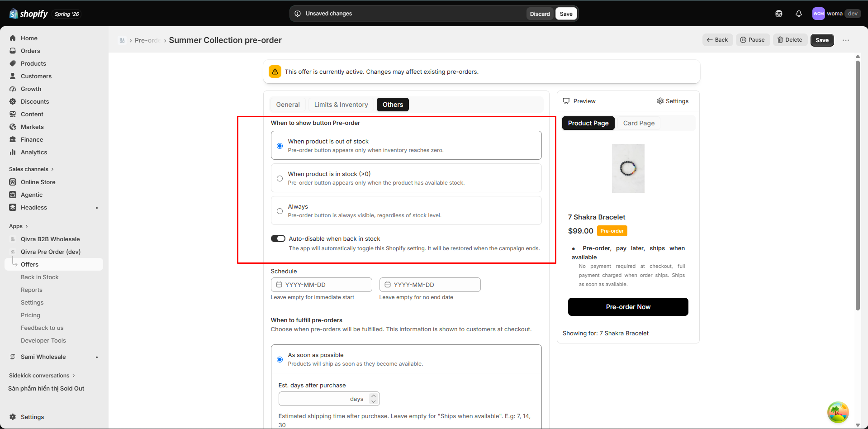The height and width of the screenshot is (429, 868).
Task: Expand the Apps section
Action: pyautogui.click(x=19, y=226)
